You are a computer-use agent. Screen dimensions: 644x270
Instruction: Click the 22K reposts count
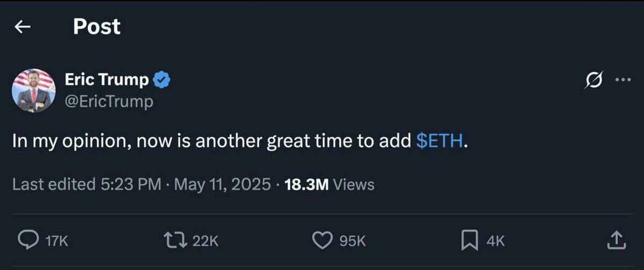(x=205, y=242)
